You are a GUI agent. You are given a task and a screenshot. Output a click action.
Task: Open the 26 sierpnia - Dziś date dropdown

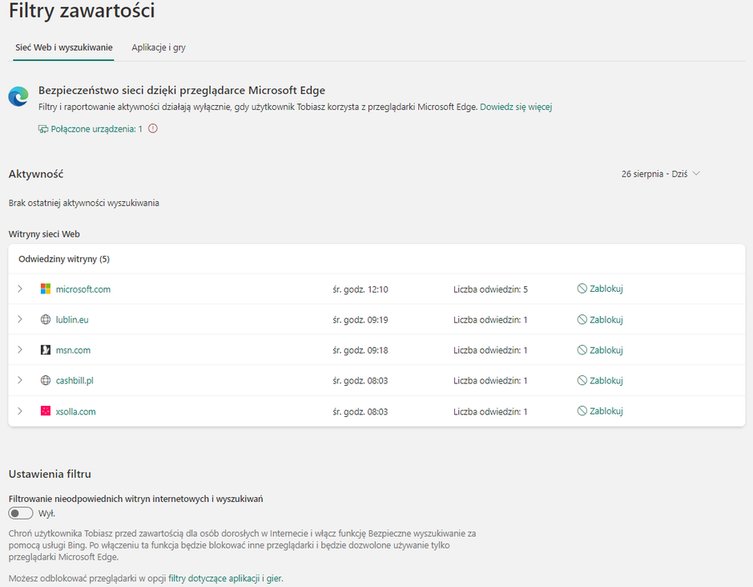click(660, 174)
